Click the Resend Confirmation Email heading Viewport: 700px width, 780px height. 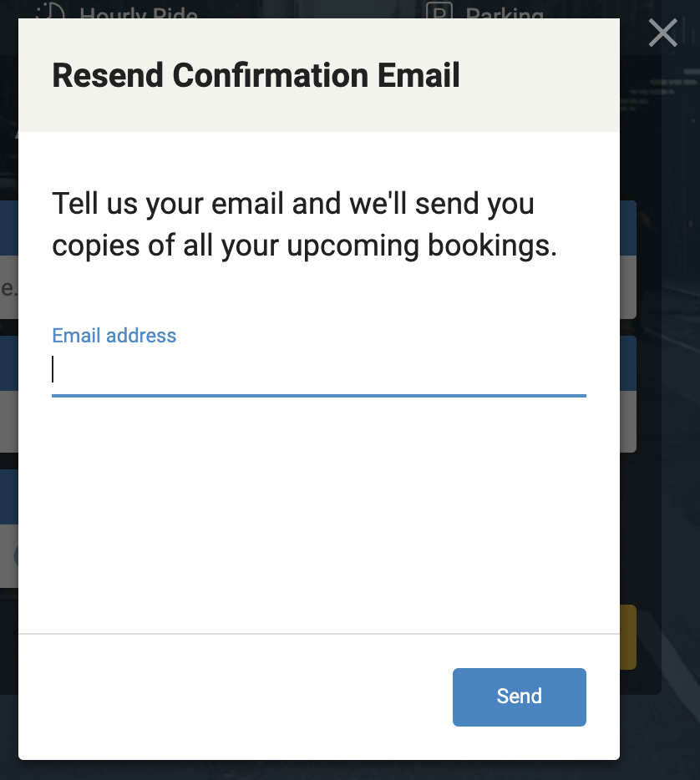(256, 75)
